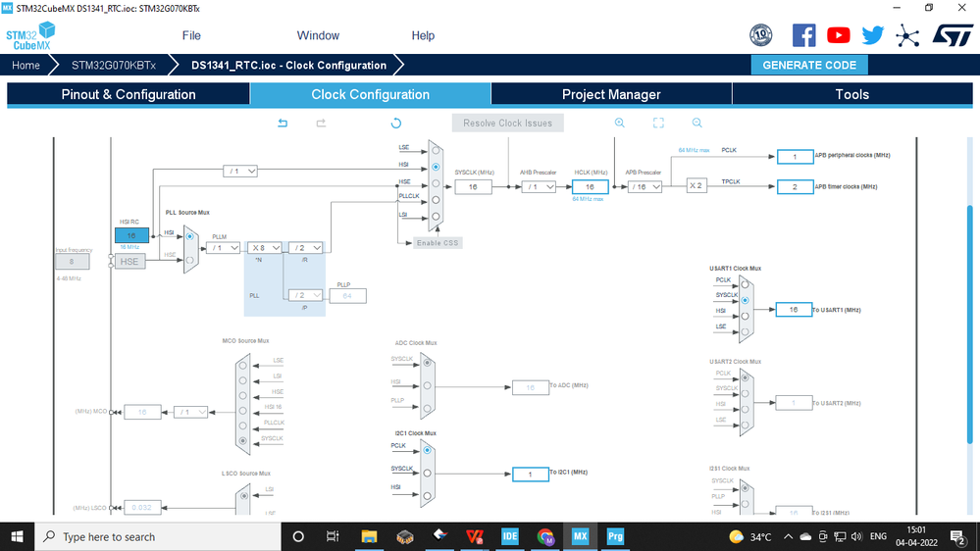Click the undo arrow icon
This screenshot has width=980, height=551.
click(x=283, y=124)
